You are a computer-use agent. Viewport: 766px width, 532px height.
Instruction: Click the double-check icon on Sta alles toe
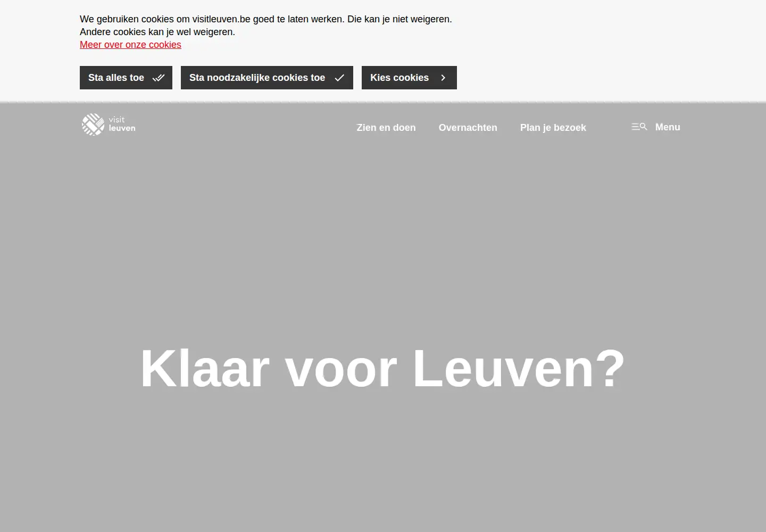[x=159, y=78]
